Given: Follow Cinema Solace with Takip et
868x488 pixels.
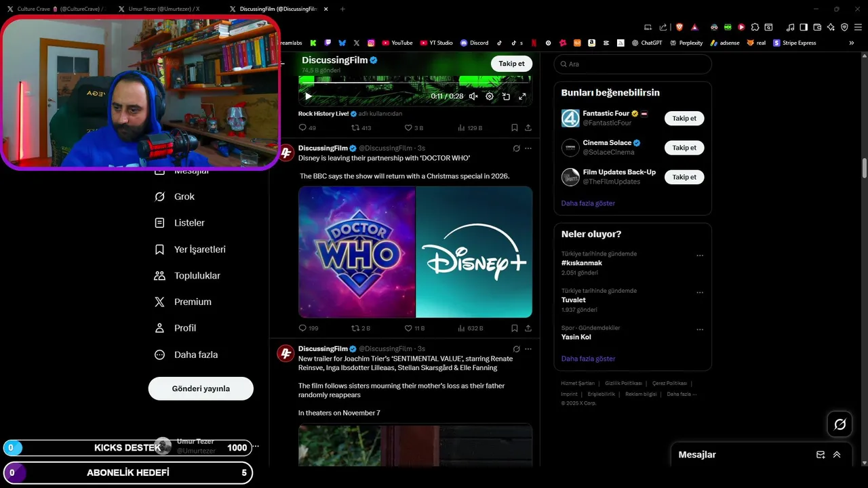Looking at the screenshot, I should click(x=684, y=148).
